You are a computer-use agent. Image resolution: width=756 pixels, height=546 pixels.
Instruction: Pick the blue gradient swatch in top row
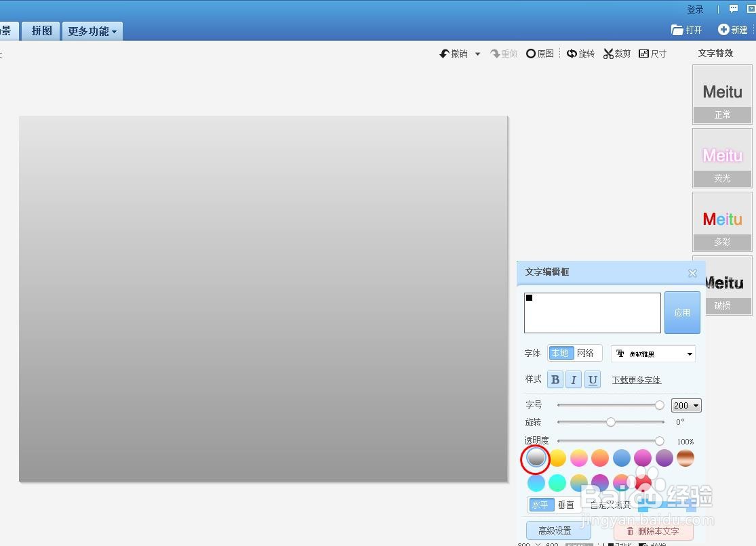622,458
